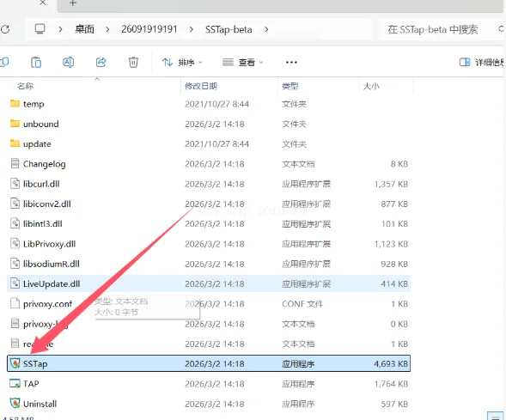Click the Share toolbar icon
This screenshot has height=420, width=506.
[x=101, y=62]
